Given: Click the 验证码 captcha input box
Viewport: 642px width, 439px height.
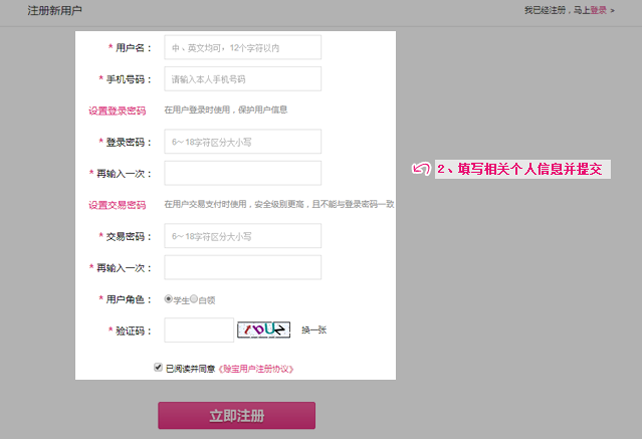Looking at the screenshot, I should click(x=199, y=330).
